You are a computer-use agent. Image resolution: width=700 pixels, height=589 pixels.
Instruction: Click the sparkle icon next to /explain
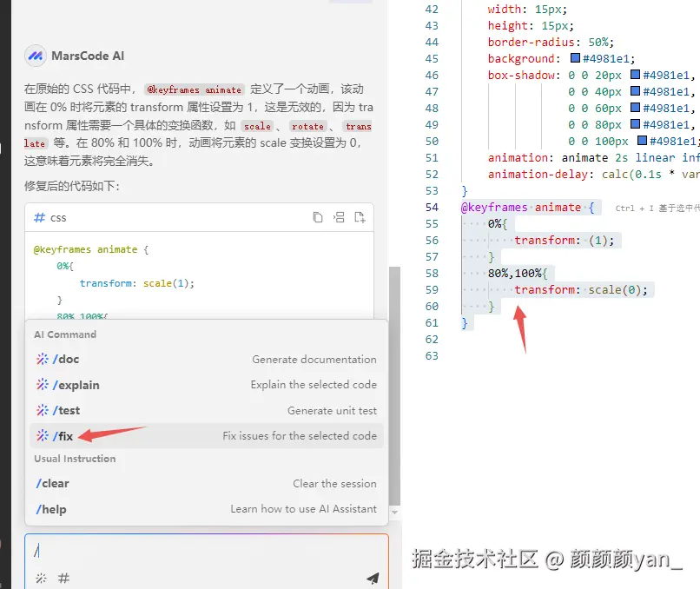click(x=43, y=385)
